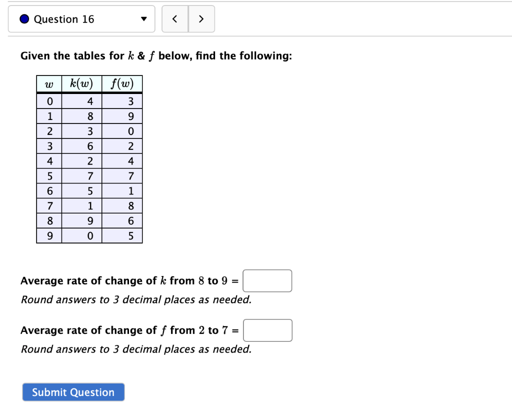Open the question selector labeled Question 16
The height and width of the screenshot is (420, 512).
click(81, 19)
